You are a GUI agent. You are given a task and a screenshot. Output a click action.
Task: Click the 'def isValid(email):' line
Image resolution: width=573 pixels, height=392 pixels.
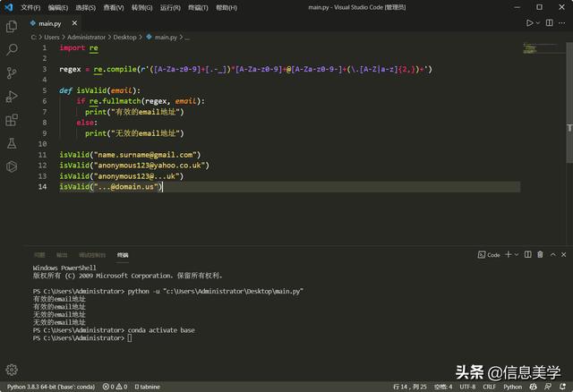pyautogui.click(x=99, y=90)
